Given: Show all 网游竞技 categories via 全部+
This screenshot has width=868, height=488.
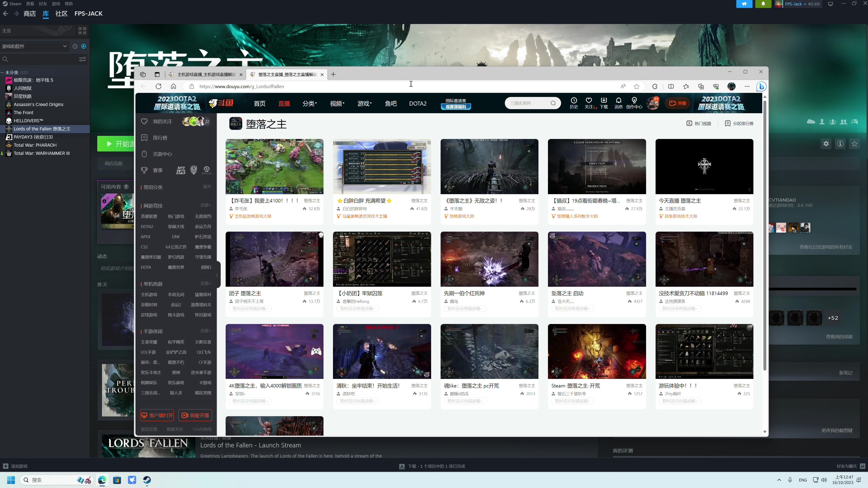Looking at the screenshot, I should (x=205, y=205).
